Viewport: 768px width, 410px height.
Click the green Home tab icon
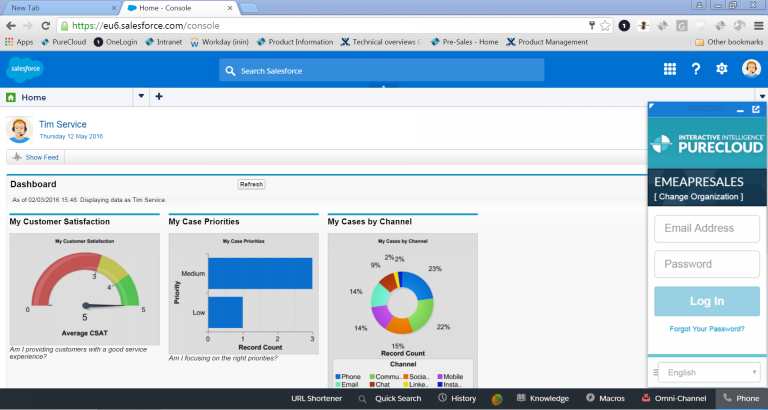(x=11, y=97)
